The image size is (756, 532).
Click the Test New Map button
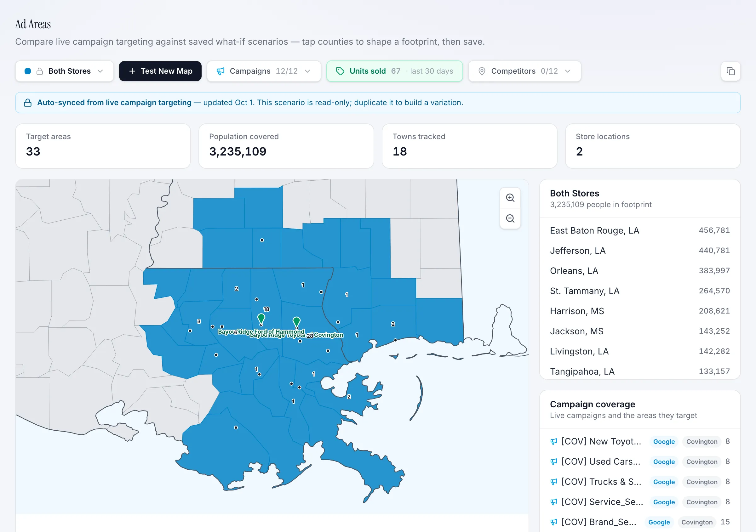pos(160,71)
